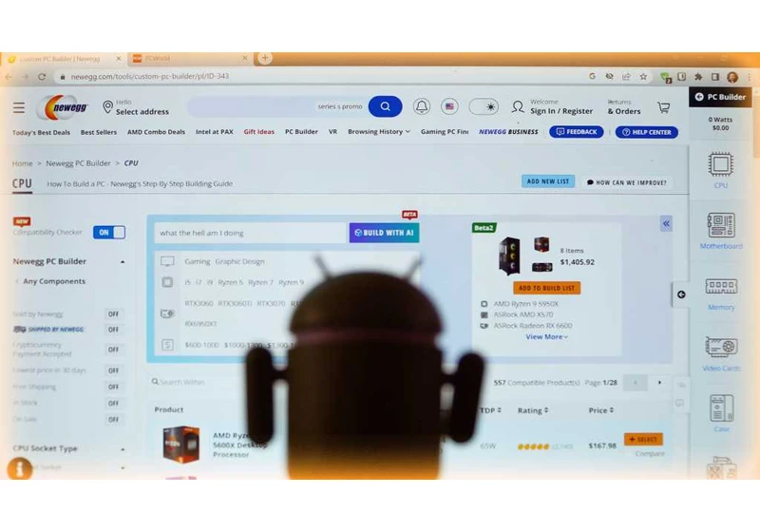Click the FEEDBACK button

577,132
